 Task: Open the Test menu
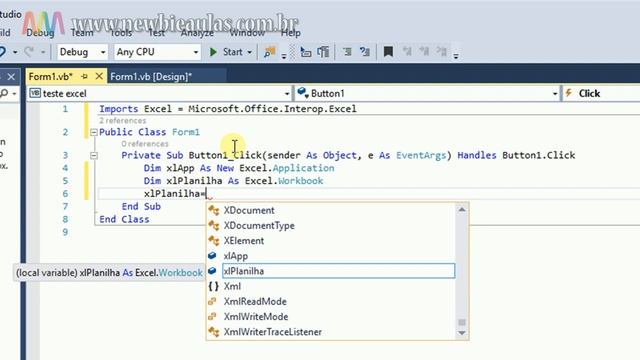pos(156,33)
